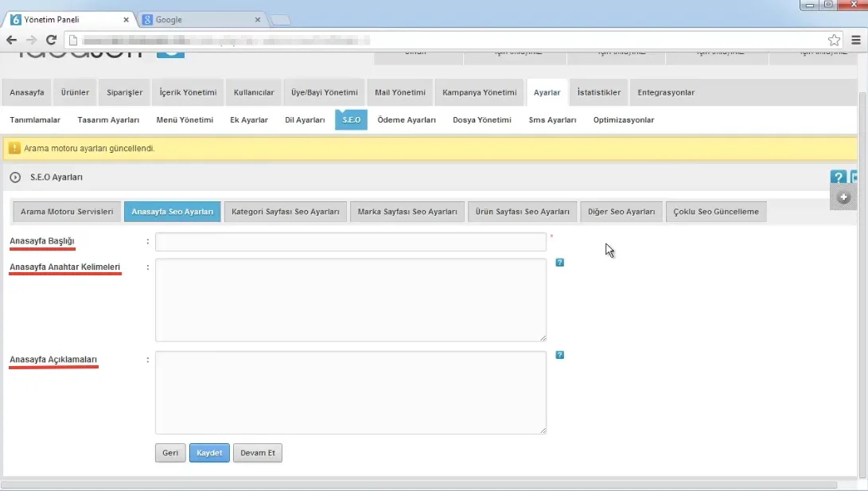Viewport: 868px width, 491px height.
Task: Go to Menü Yönetimi submenu
Action: click(185, 120)
